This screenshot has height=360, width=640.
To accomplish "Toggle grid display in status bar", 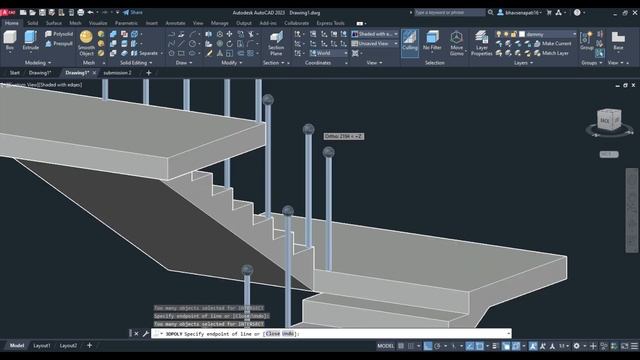I will [401, 346].
